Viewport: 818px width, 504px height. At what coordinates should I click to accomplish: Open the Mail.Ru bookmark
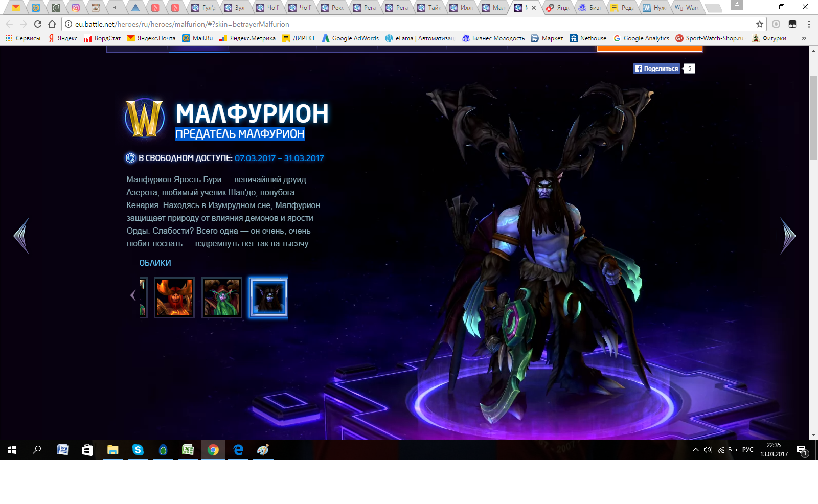tap(197, 38)
